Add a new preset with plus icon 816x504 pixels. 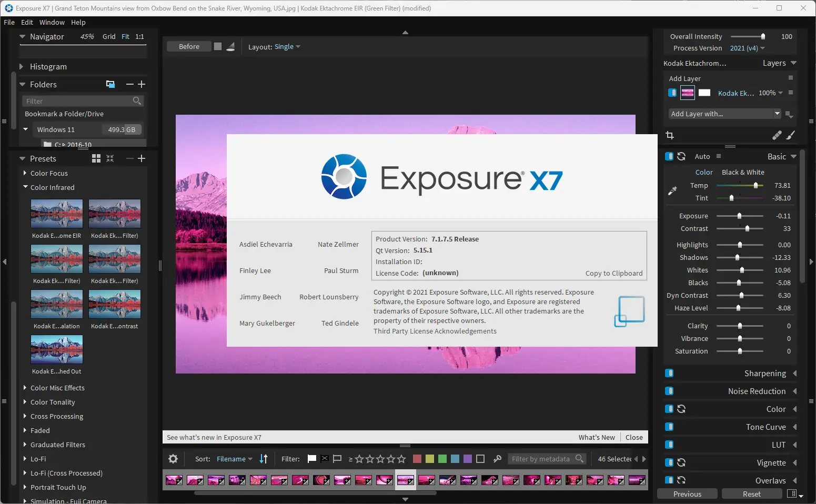pyautogui.click(x=142, y=158)
